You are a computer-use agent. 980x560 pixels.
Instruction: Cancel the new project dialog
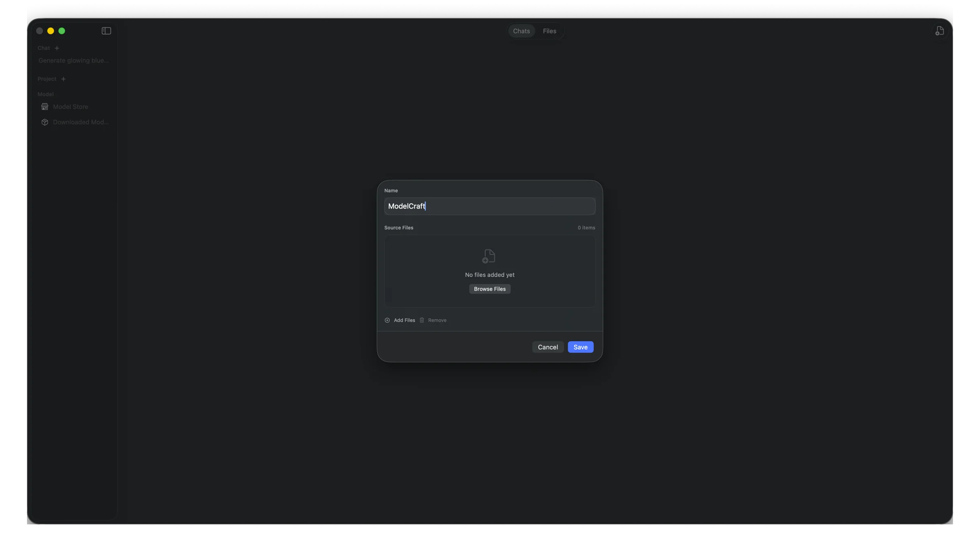[548, 347]
